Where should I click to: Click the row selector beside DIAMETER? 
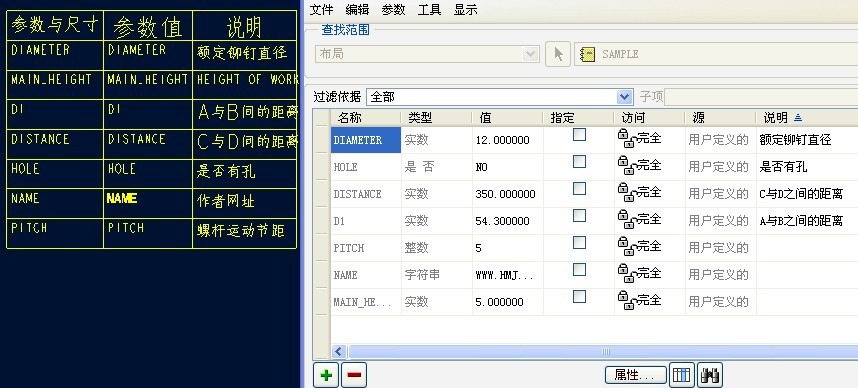pyautogui.click(x=322, y=140)
